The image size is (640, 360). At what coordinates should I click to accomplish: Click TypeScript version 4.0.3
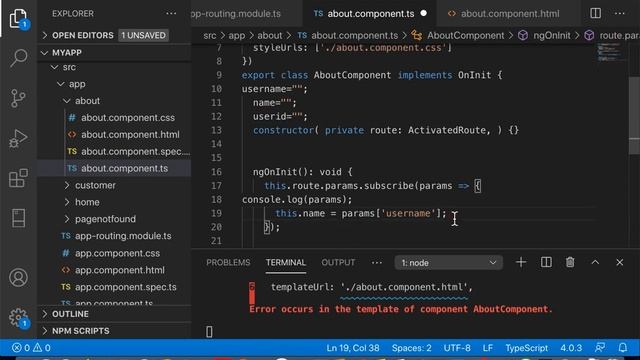pos(571,348)
